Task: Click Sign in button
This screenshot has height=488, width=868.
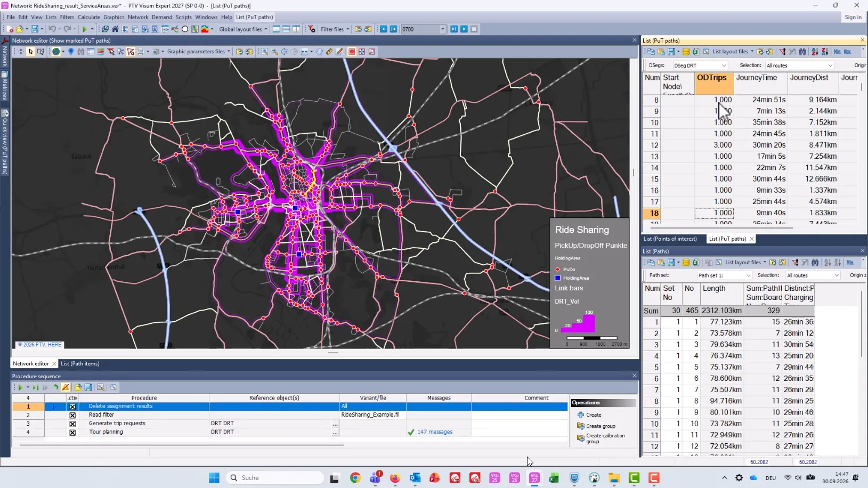Action: pyautogui.click(x=853, y=17)
